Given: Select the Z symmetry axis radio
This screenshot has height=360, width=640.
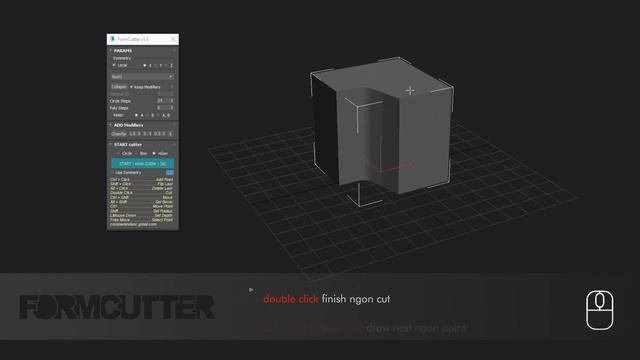Looking at the screenshot, I should 166,66.
